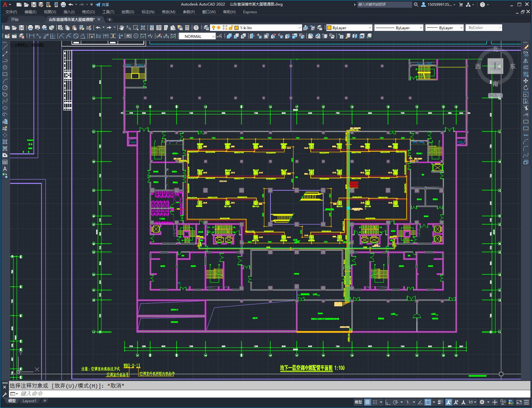
Task: Select the Polygon tool in draw toolbar
Action: pyautogui.click(x=5, y=67)
